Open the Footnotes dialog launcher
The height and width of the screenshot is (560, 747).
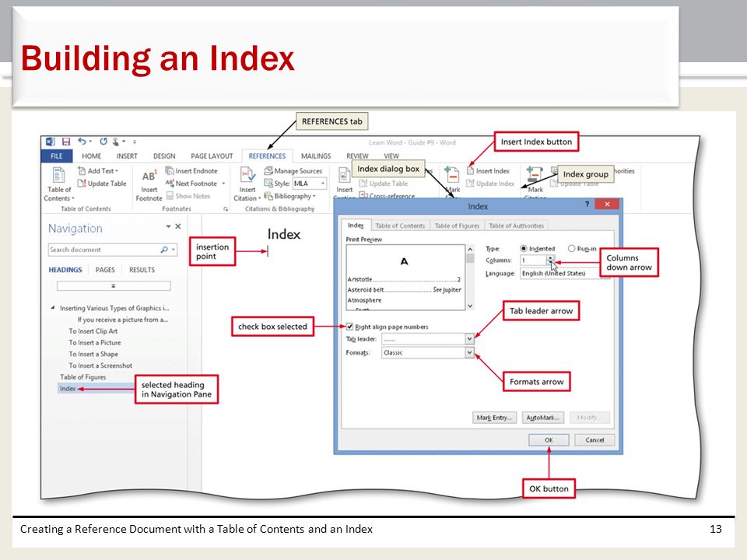pyautogui.click(x=226, y=209)
